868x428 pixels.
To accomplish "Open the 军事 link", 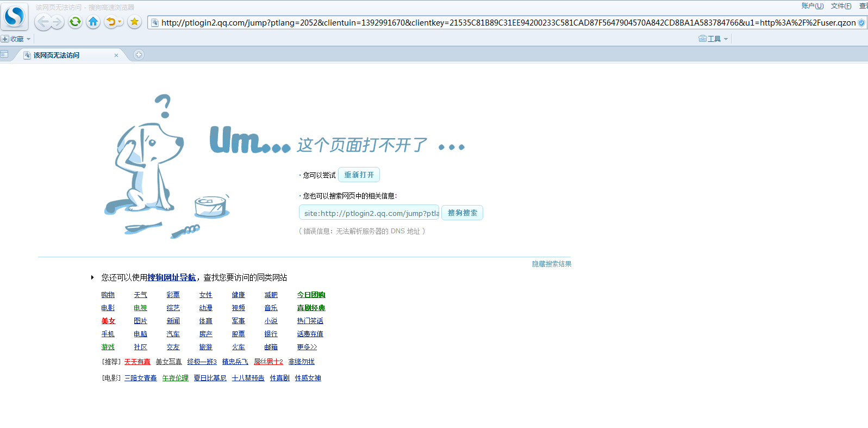I will (x=238, y=321).
